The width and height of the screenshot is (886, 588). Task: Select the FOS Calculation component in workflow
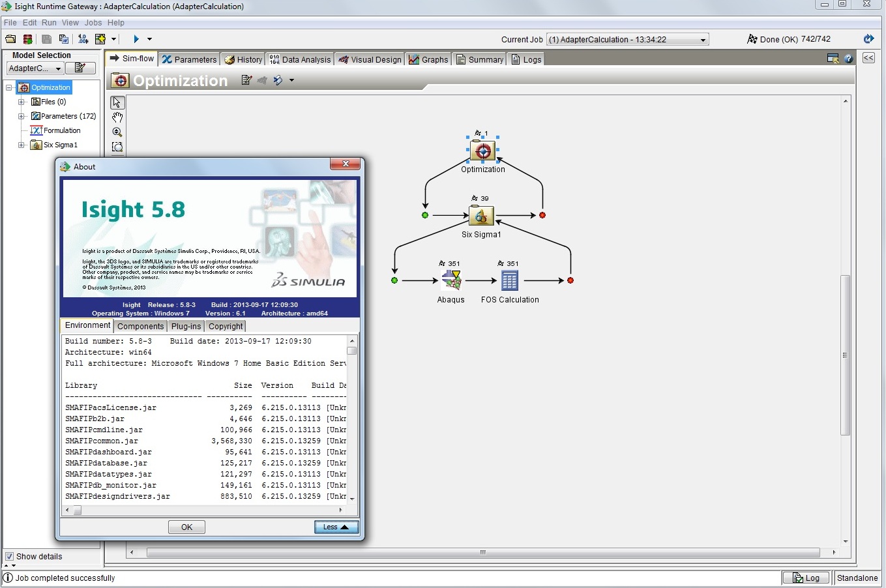(510, 280)
